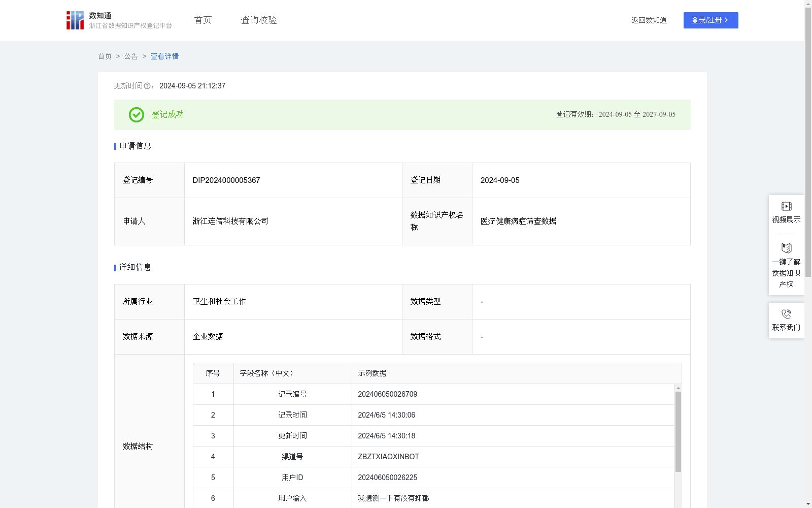Click the data table scrollbar up arrow
This screenshot has height=508, width=812.
click(678, 388)
